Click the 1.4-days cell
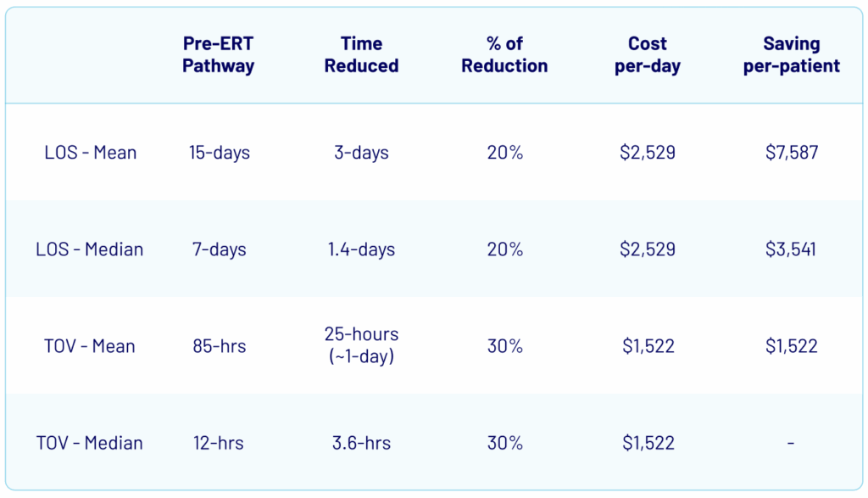Image resolution: width=868 pixels, height=498 pixels. click(x=361, y=249)
